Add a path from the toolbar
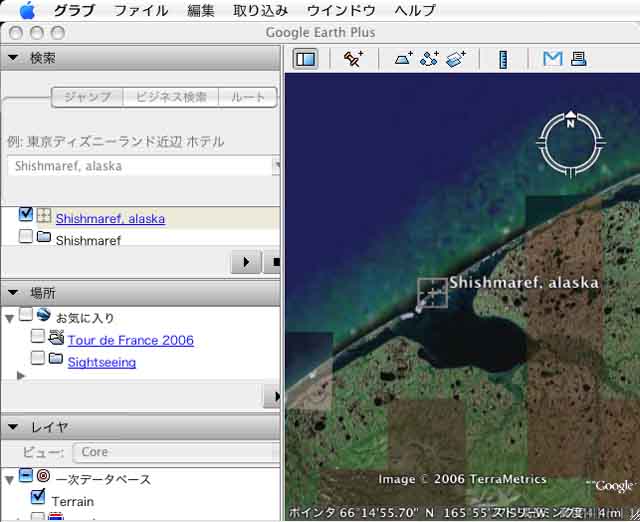This screenshot has width=640, height=522. (x=429, y=59)
